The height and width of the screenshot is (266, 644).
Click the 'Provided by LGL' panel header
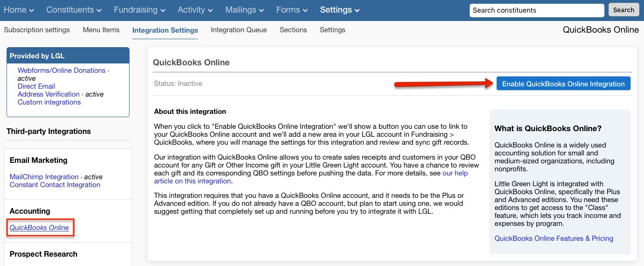coord(68,56)
